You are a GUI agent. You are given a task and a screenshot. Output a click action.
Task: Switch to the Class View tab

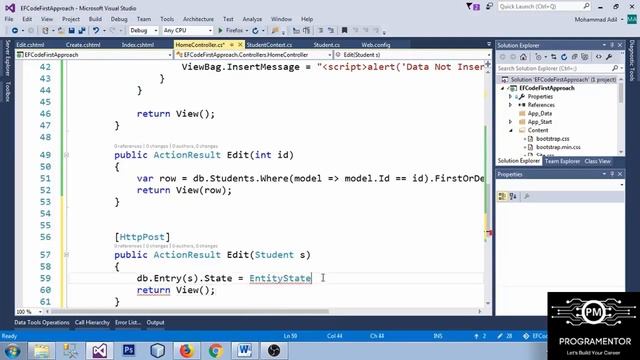598,161
